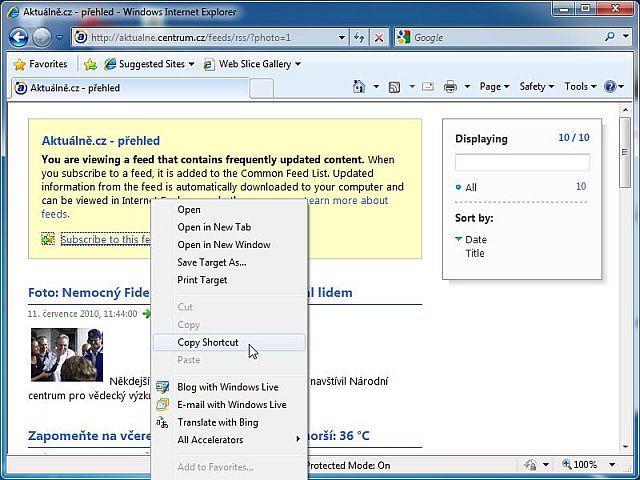This screenshot has width=640, height=480.
Task: Click the Blog with Windows Live icon
Action: coord(162,387)
